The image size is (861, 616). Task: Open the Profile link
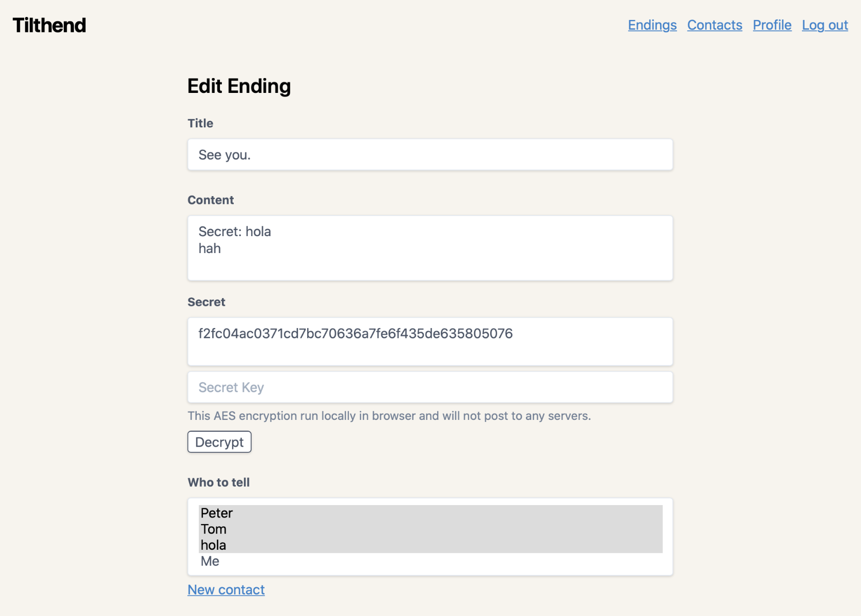click(x=772, y=25)
